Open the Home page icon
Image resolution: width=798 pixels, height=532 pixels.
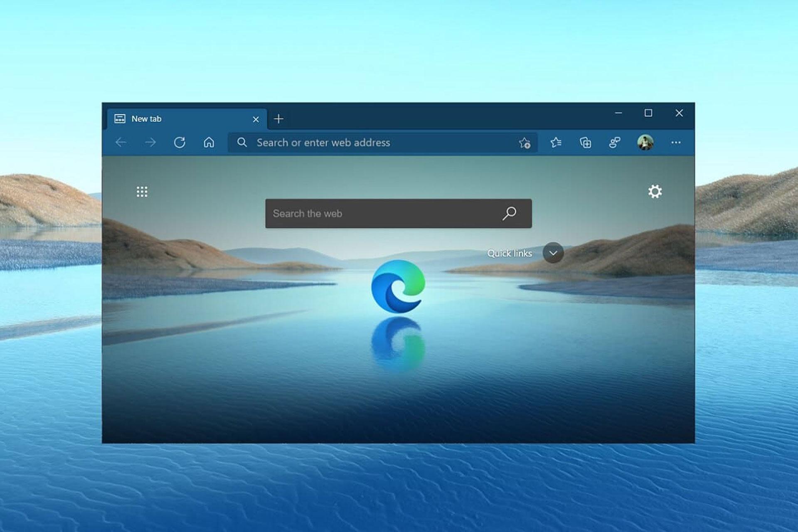(x=209, y=143)
